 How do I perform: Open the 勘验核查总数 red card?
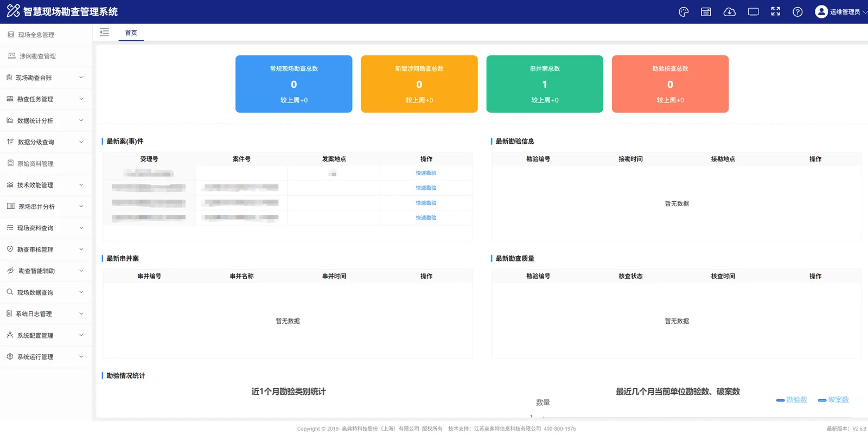(x=670, y=84)
